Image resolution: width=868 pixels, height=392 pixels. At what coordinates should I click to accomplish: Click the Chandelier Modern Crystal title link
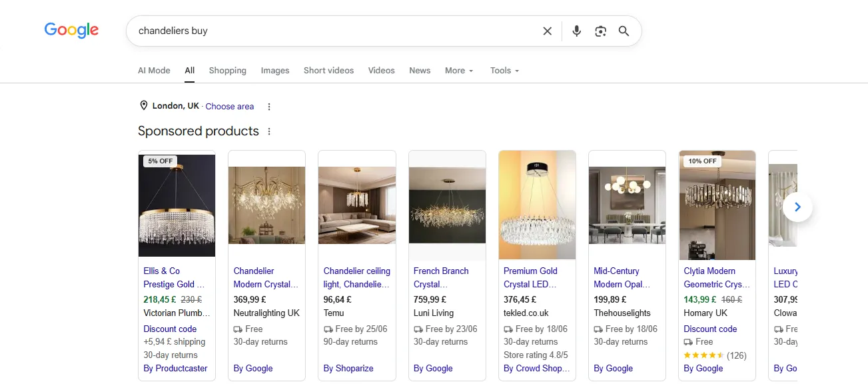click(x=266, y=277)
